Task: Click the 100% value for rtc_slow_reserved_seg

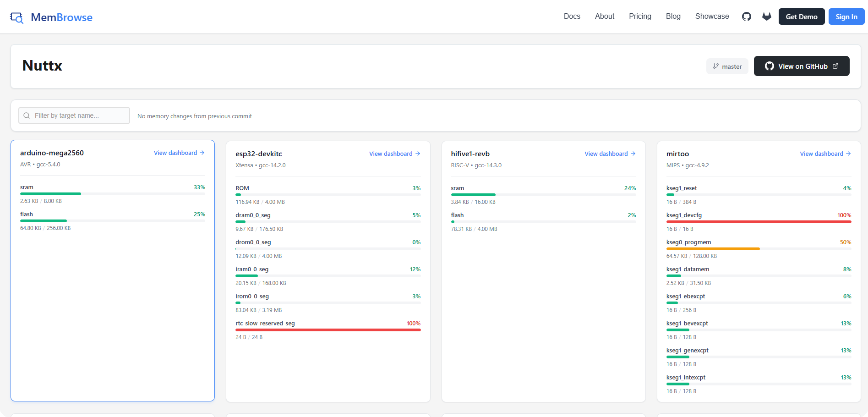Action: tap(414, 323)
